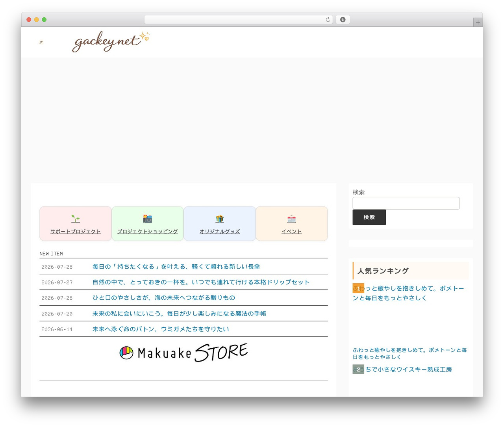504x427 pixels.
Task: Click the date 2026-07-26
Action: tap(57, 298)
